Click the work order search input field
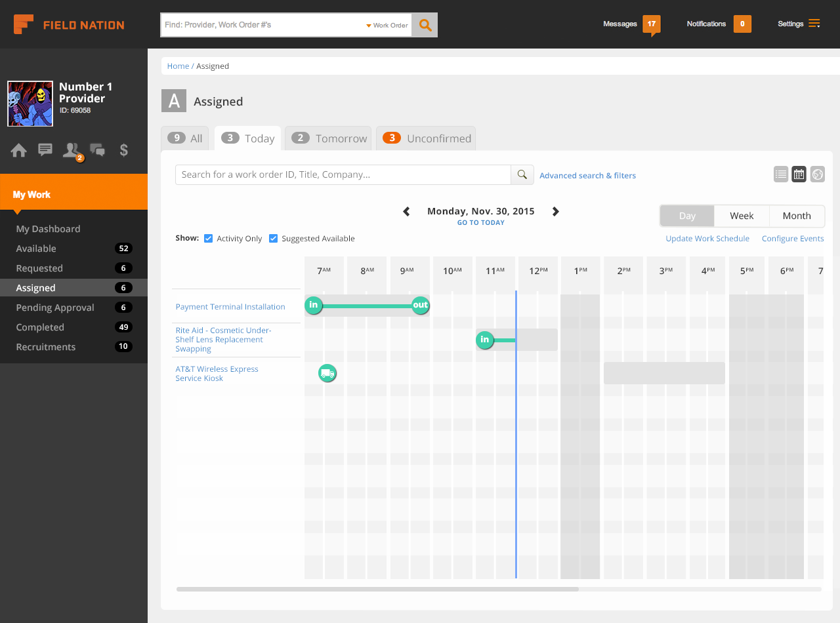The image size is (840, 623). click(343, 174)
